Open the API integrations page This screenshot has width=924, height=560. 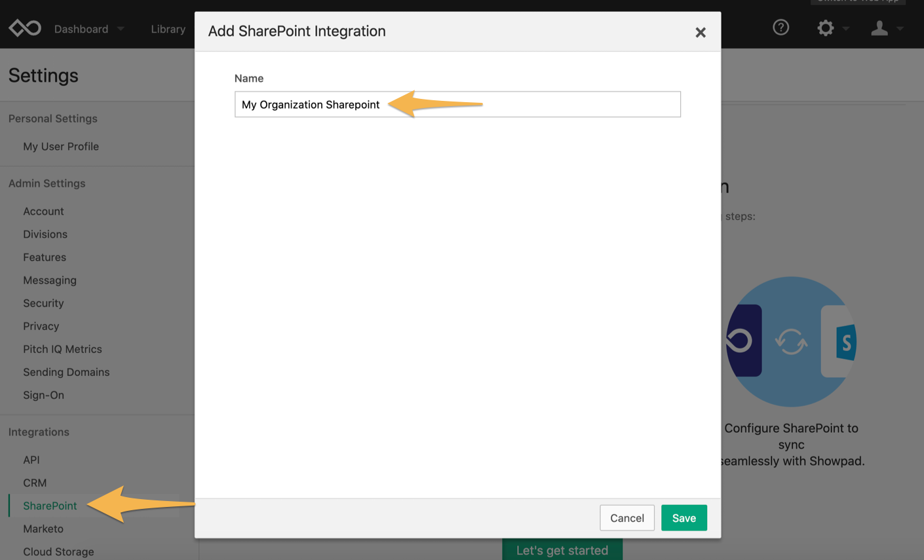(x=31, y=459)
